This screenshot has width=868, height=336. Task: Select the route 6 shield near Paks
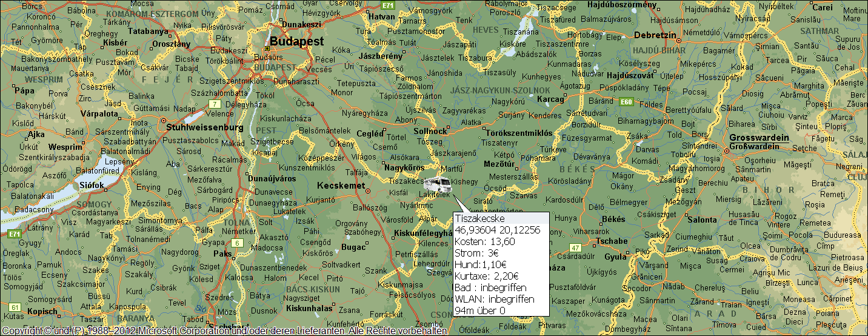click(238, 243)
